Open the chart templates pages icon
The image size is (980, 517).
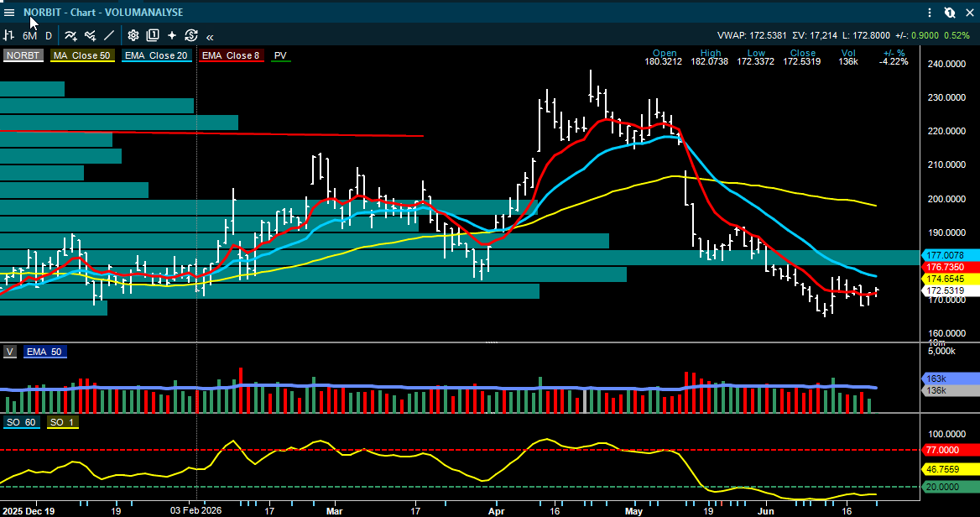click(x=153, y=35)
